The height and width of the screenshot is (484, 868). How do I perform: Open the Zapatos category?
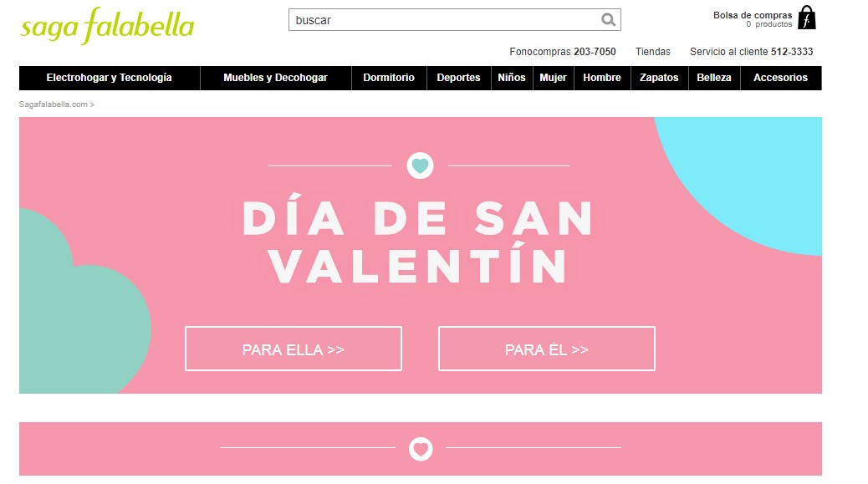pyautogui.click(x=659, y=78)
